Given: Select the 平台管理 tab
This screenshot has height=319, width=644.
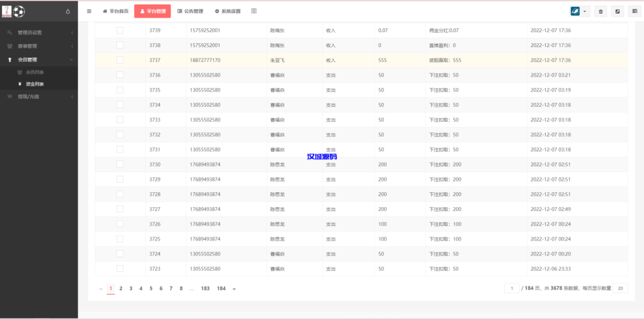Looking at the screenshot, I should 152,11.
